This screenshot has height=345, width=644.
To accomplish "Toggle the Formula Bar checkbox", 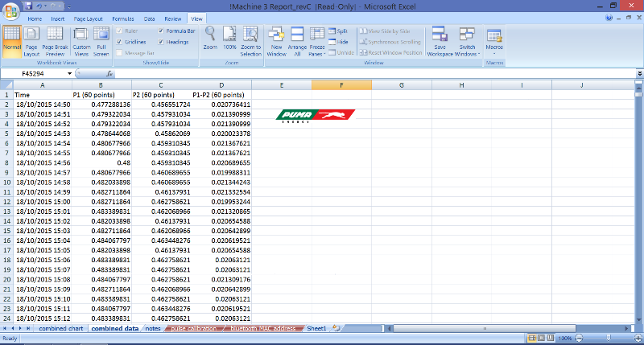I will pos(161,31).
